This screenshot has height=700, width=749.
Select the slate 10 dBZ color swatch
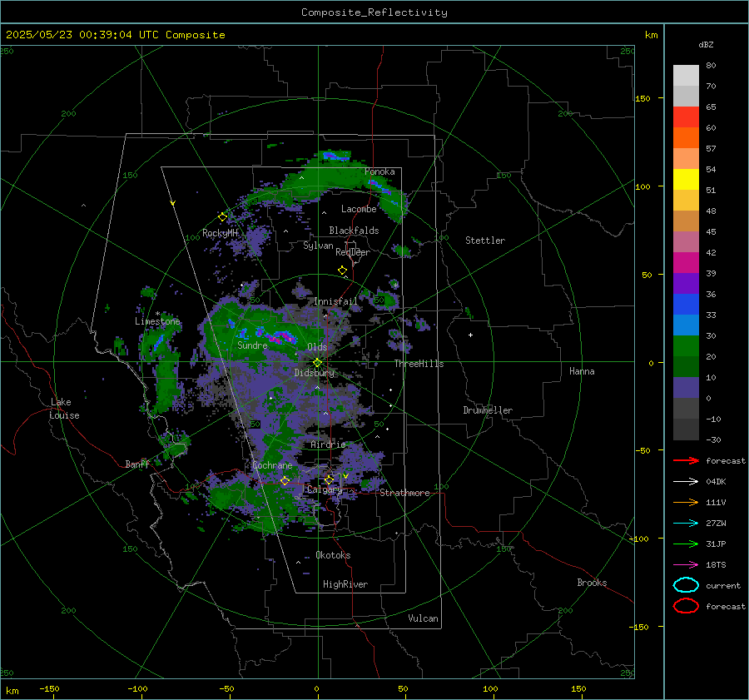point(686,388)
